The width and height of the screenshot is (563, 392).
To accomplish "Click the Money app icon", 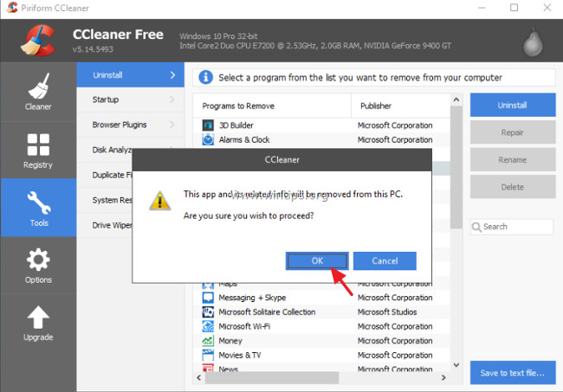I will point(208,340).
